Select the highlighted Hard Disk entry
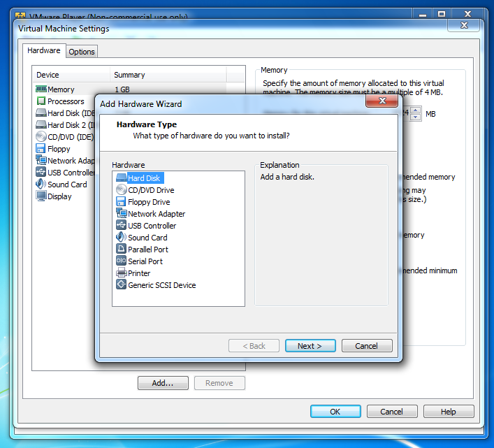The width and height of the screenshot is (494, 448). coord(144,178)
